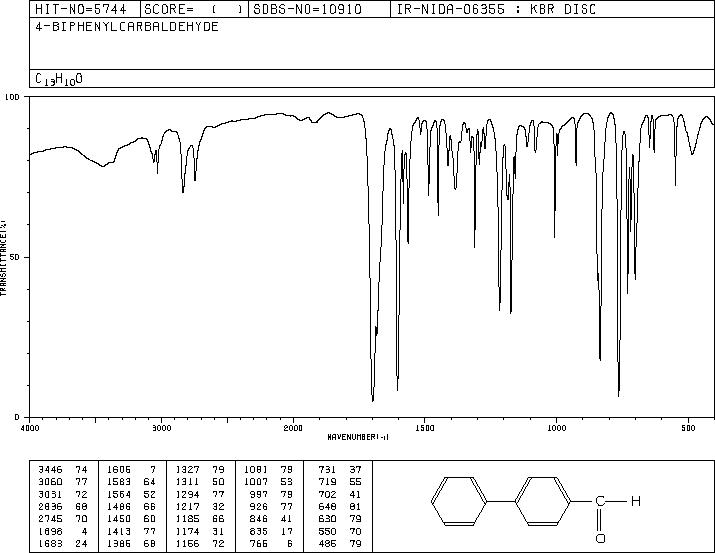Click the 731 peak entry in table
The height and width of the screenshot is (553, 715).
340,469
